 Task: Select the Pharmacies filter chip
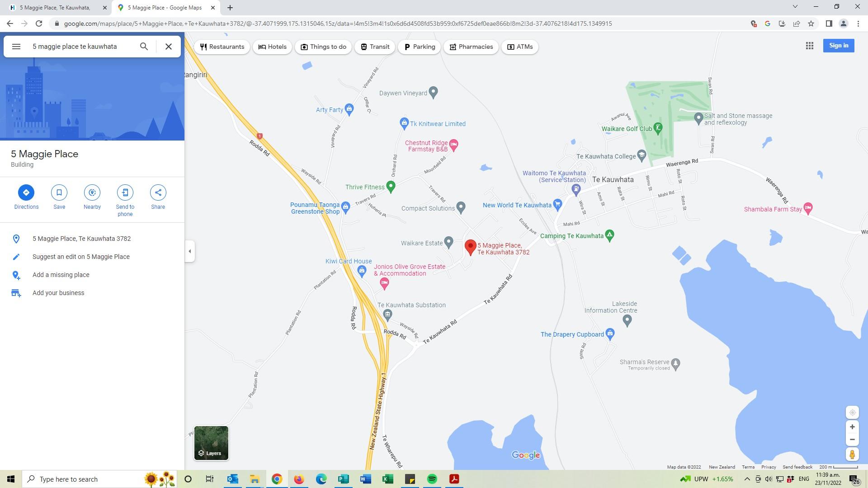tap(471, 47)
